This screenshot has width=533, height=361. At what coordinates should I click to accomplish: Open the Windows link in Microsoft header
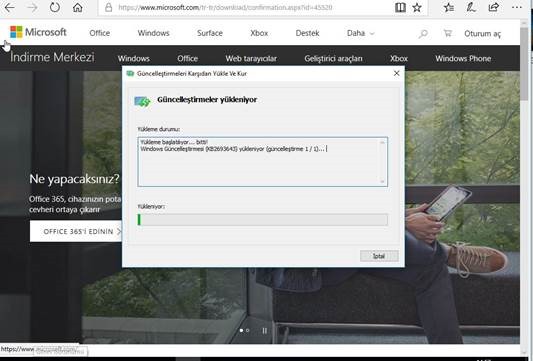(153, 33)
